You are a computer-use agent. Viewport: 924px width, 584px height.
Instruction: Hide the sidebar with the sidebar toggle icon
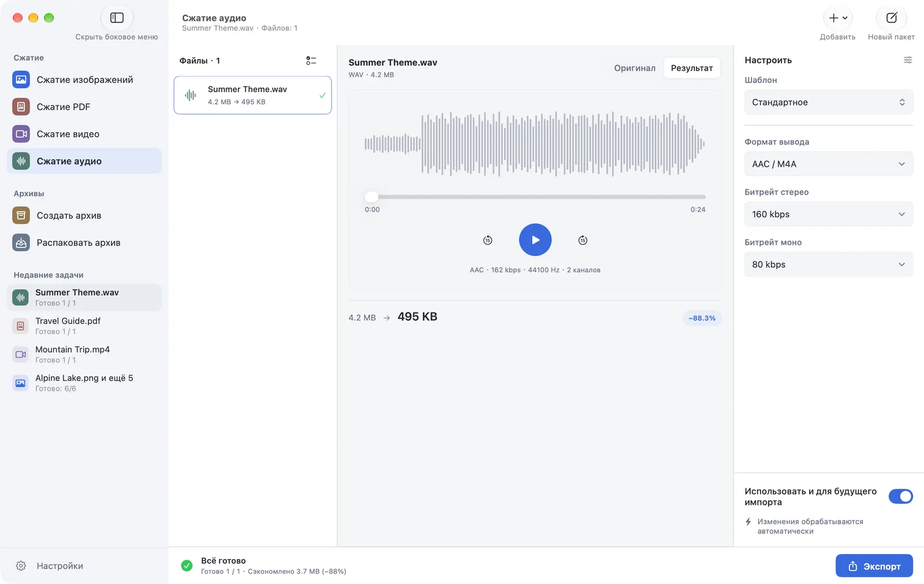pyautogui.click(x=117, y=18)
